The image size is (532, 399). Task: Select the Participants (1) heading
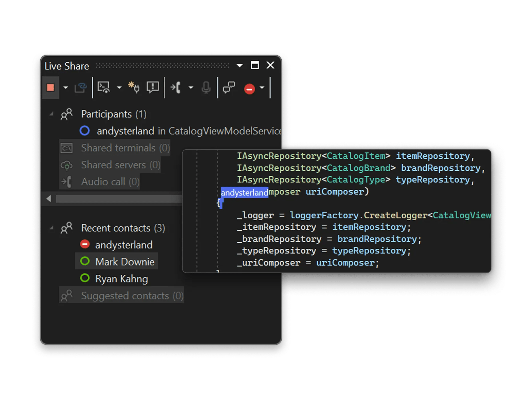click(x=114, y=114)
